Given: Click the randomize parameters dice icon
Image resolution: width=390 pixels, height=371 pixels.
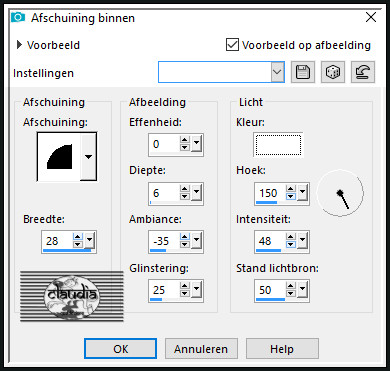Looking at the screenshot, I should tap(333, 72).
